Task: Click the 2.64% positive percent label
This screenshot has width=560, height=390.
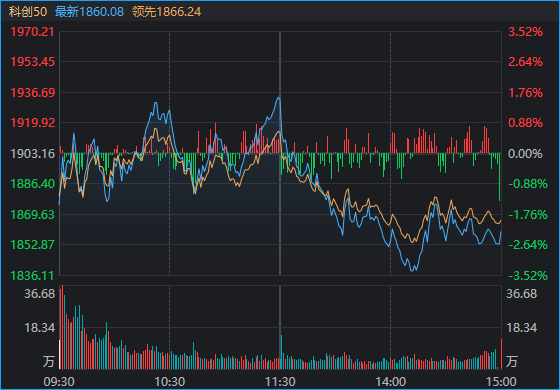Action: tap(525, 62)
